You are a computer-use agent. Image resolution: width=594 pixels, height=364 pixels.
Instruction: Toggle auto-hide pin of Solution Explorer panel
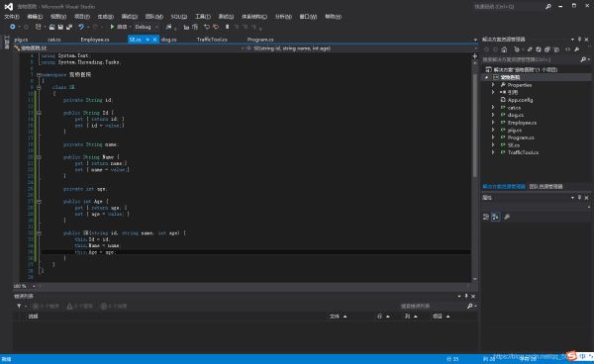pos(579,39)
